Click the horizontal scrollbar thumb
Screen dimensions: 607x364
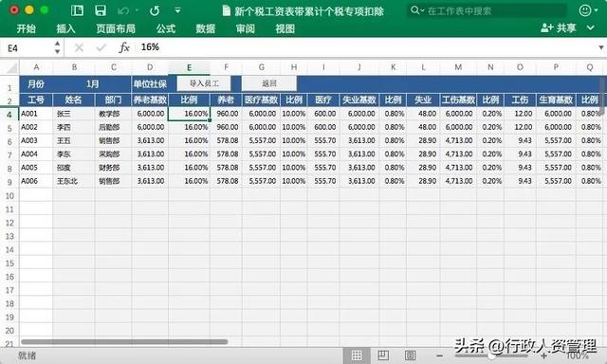124,341
